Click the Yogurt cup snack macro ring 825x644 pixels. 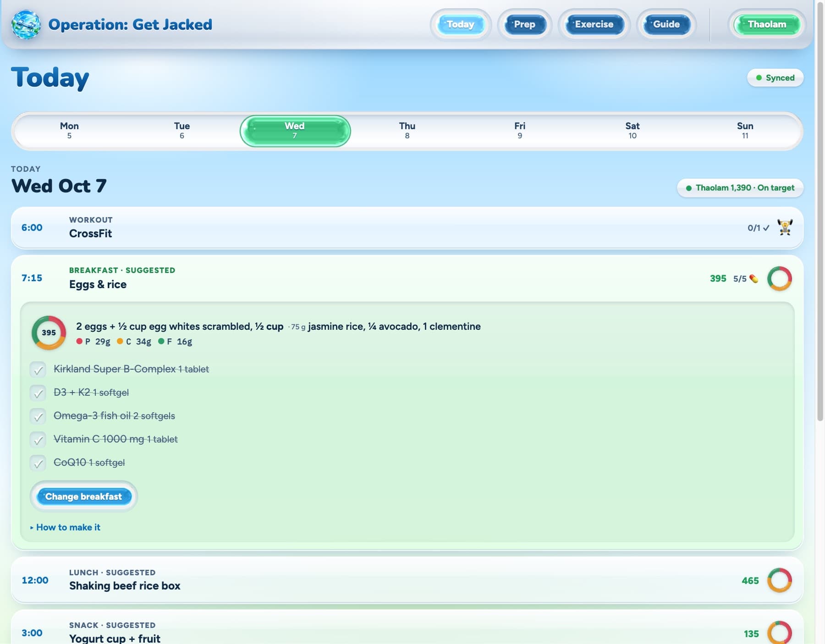coord(779,633)
